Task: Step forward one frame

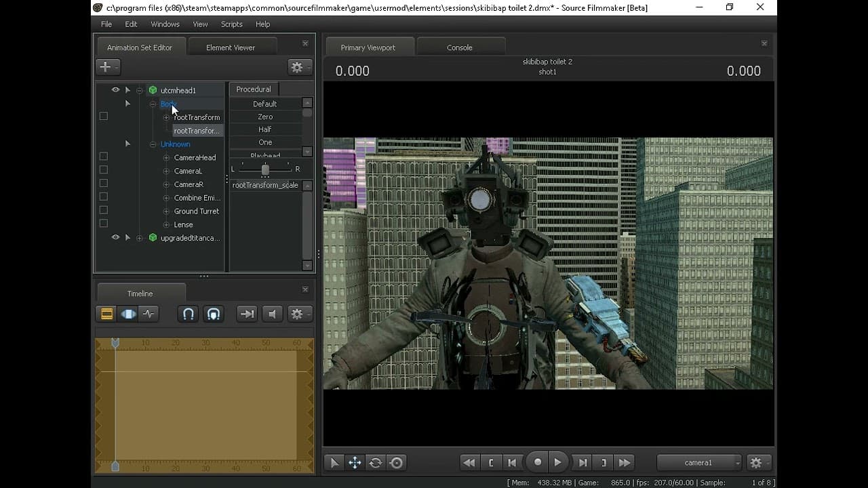Action: coord(583,463)
